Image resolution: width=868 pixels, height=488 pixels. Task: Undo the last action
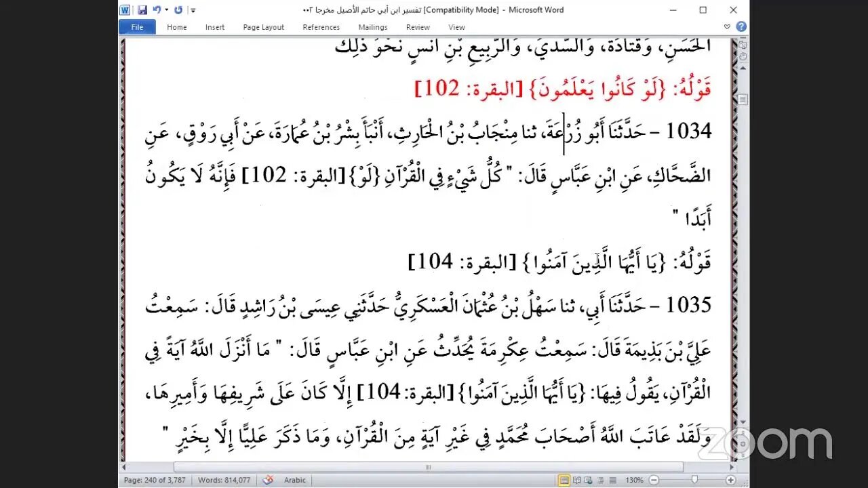(157, 10)
